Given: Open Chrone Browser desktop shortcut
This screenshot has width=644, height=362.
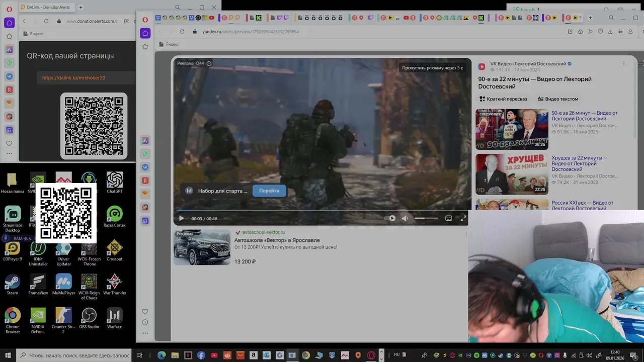Looking at the screenshot, I should click(13, 320).
